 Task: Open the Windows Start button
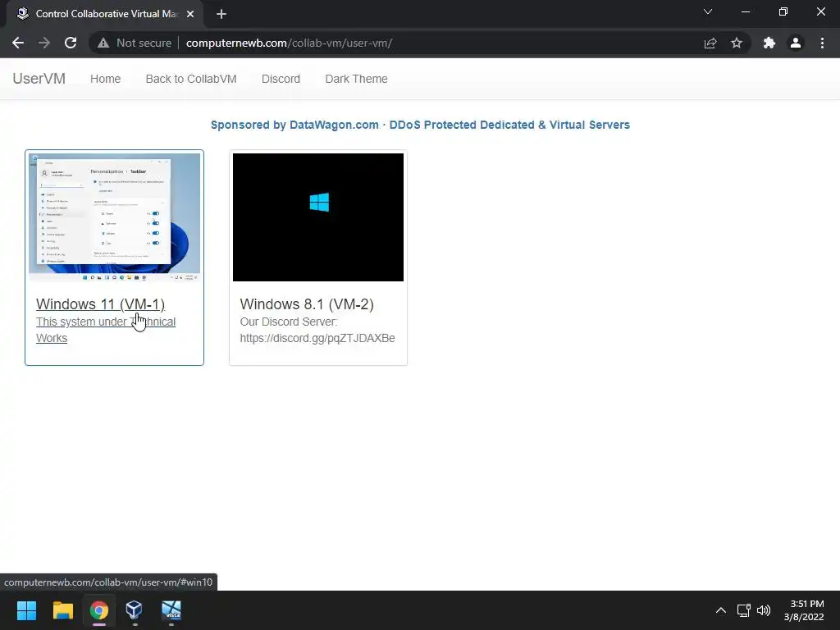click(x=26, y=610)
